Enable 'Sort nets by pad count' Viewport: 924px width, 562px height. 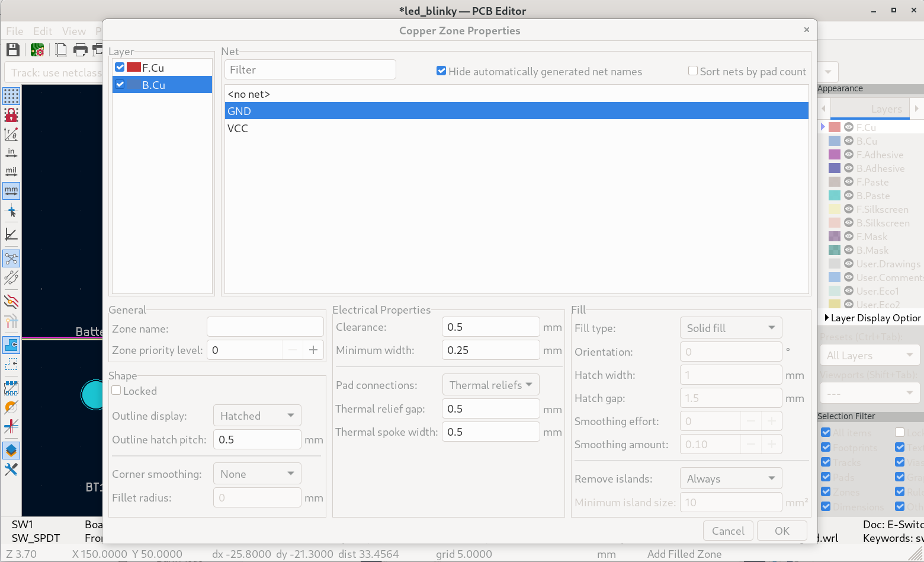coord(693,71)
